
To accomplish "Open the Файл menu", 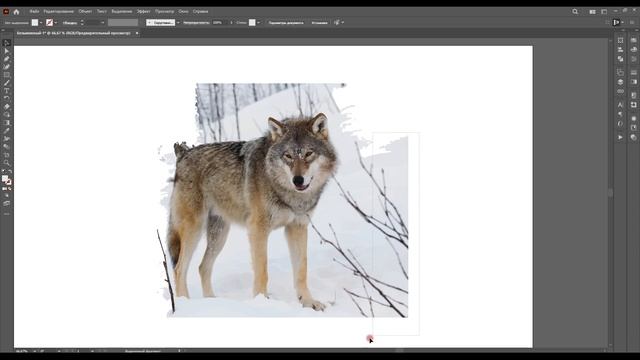I will click(34, 11).
